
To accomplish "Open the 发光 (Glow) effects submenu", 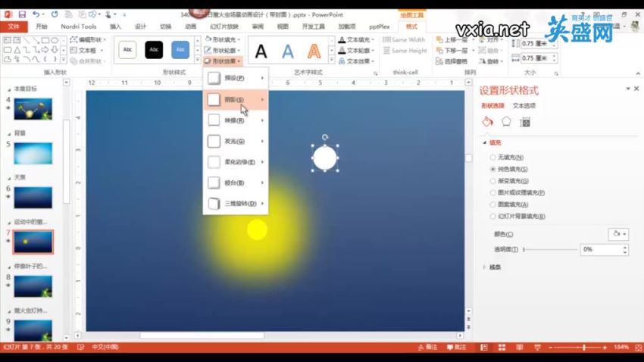I will coord(236,141).
